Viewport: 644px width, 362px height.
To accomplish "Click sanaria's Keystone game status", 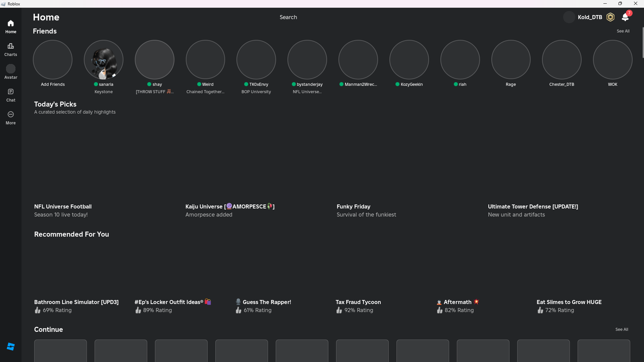I will pos(104,92).
